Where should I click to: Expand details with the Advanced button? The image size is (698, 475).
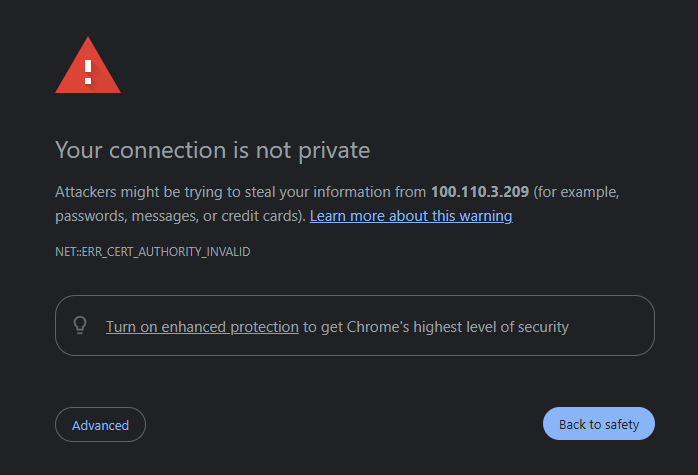[100, 425]
